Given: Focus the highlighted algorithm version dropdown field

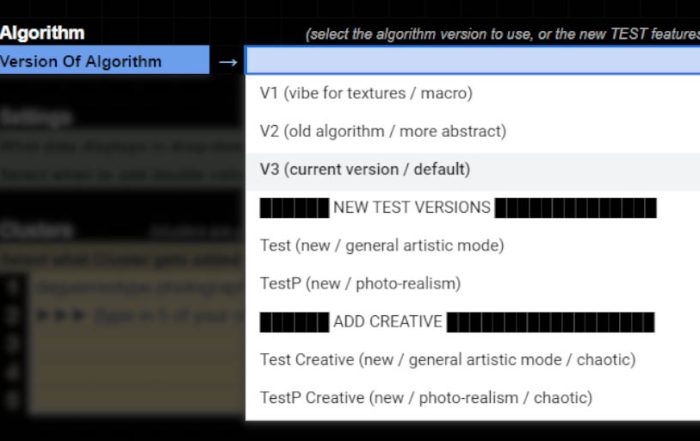Looking at the screenshot, I should tap(472, 60).
